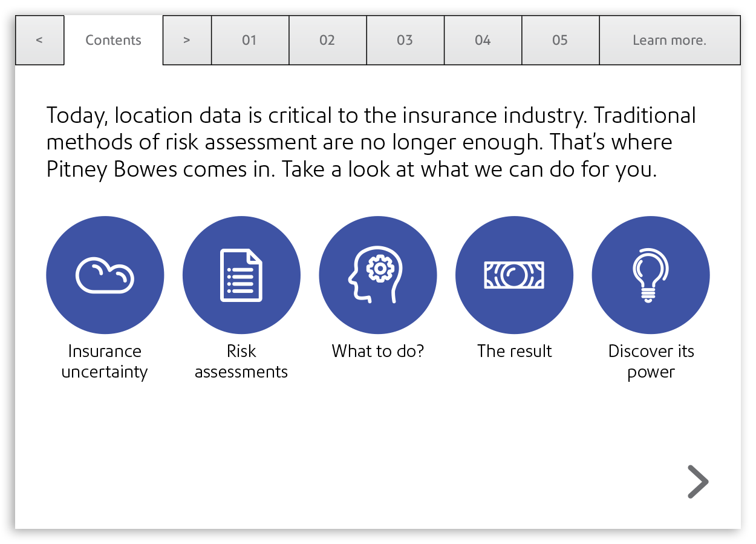This screenshot has height=544, width=756.
Task: Click the previous arrow tab
Action: [x=39, y=41]
